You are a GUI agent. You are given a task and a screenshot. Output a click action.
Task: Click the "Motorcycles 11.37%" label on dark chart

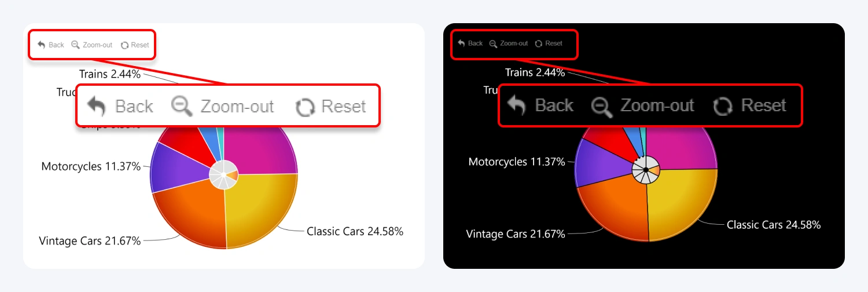coord(517,162)
